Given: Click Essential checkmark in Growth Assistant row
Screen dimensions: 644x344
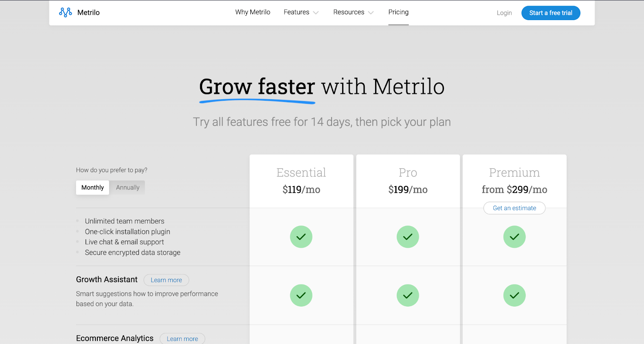Looking at the screenshot, I should pos(301,295).
